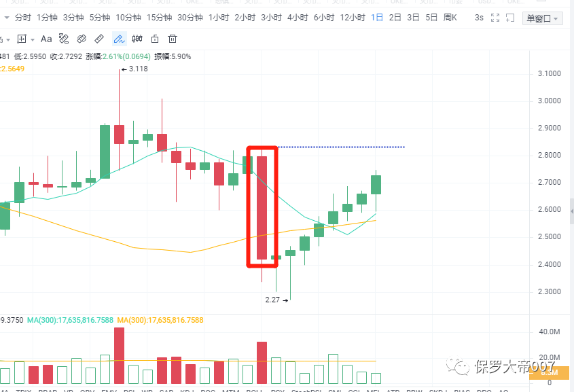Toggle the right side panel collapse handle

tap(572, 211)
